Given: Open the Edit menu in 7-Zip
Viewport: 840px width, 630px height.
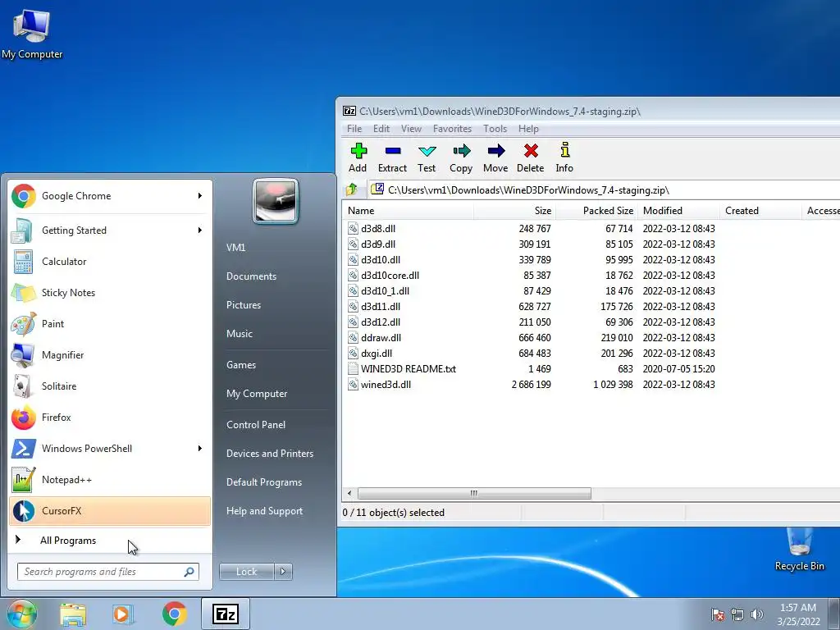Looking at the screenshot, I should click(381, 129).
